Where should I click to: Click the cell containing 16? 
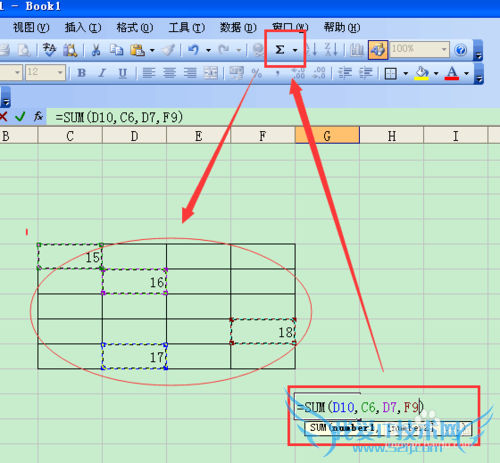coord(134,282)
